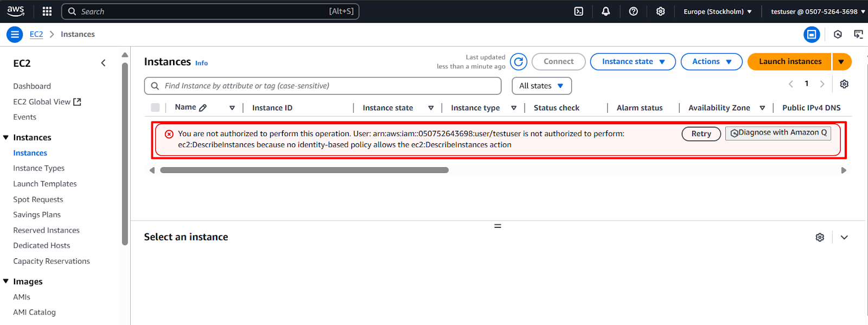This screenshot has height=325, width=868.
Task: Open AMI Catalog in the sidebar
Action: 35,313
